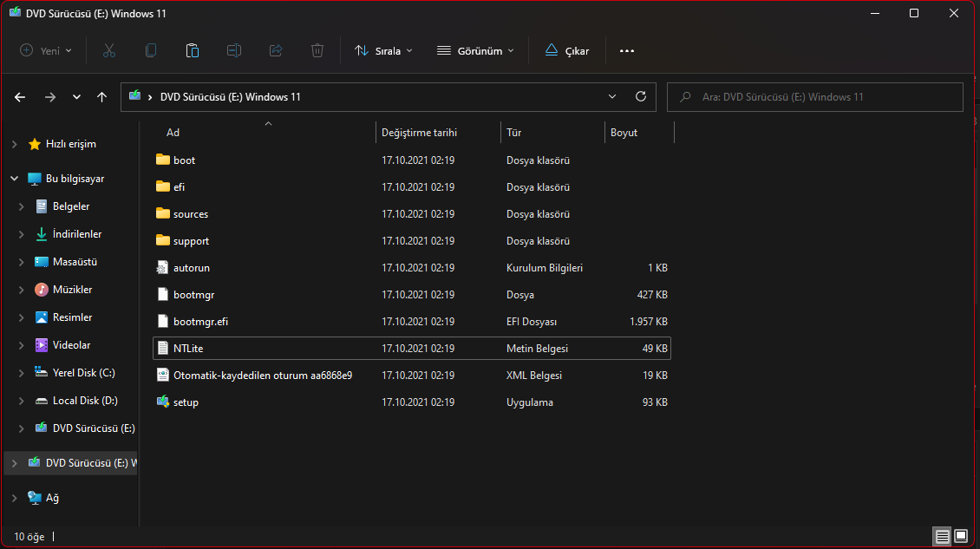Click the search box for DVD drive
980x549 pixels.
point(815,97)
